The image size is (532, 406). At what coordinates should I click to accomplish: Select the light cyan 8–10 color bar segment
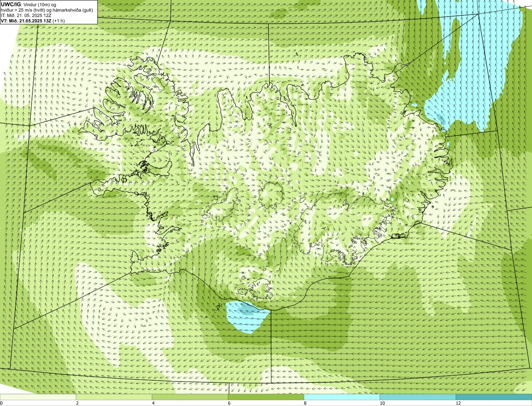point(342,397)
